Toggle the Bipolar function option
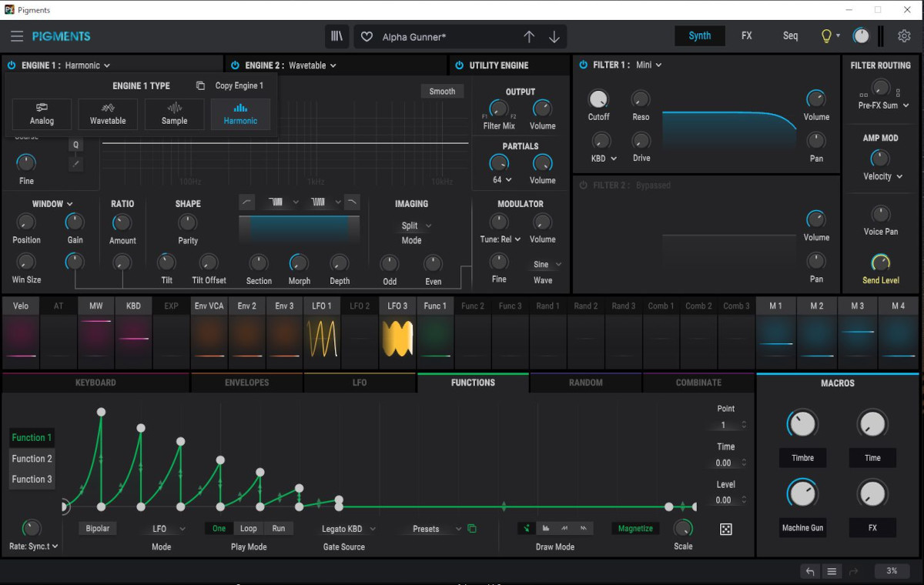This screenshot has width=924, height=585. coord(97,529)
